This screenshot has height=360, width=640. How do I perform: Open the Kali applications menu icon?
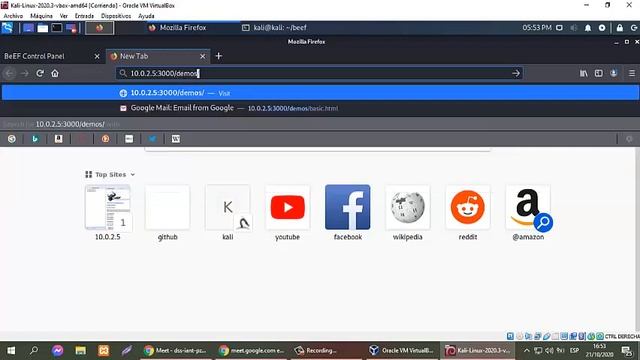coord(7,28)
